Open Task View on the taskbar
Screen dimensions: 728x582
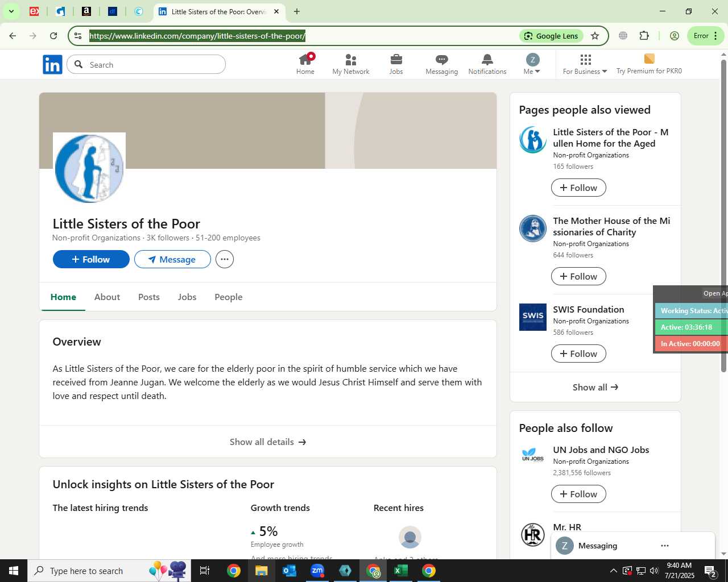tap(205, 571)
